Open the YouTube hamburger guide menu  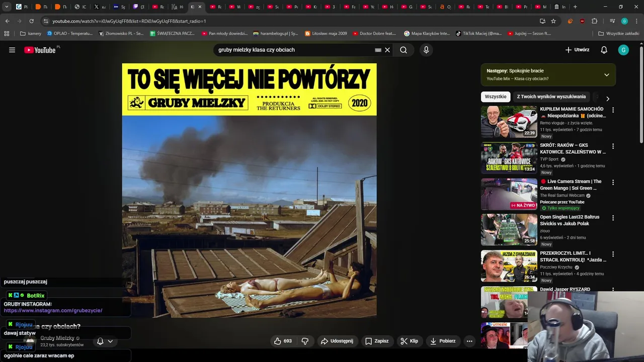[12, 50]
